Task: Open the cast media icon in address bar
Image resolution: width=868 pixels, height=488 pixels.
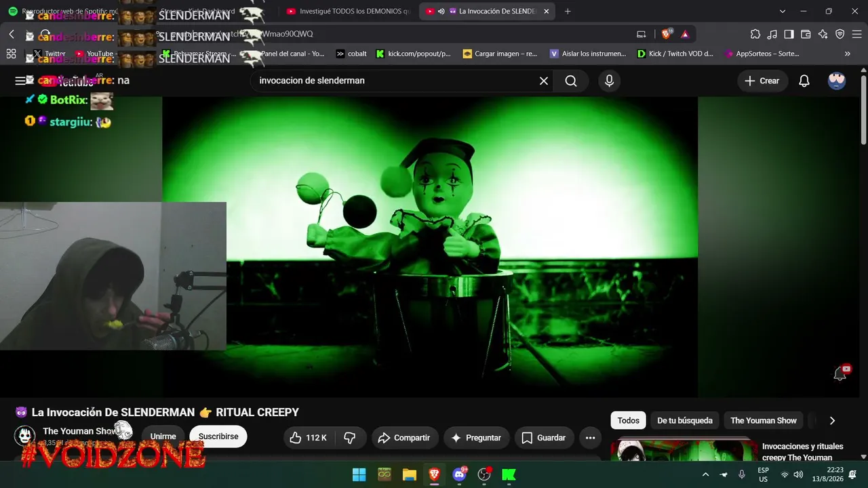Action: tap(642, 34)
